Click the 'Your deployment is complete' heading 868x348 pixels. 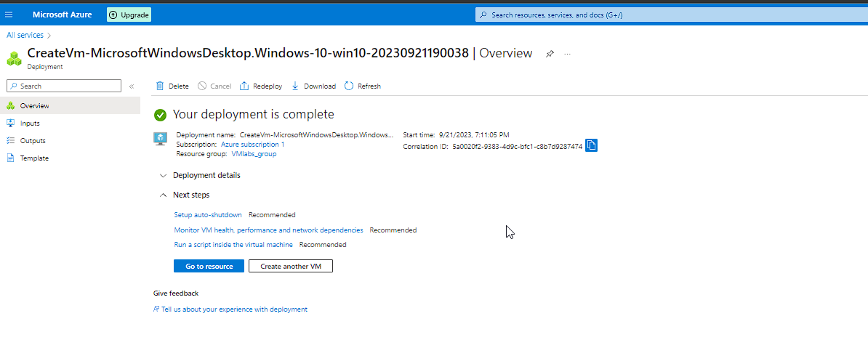tap(254, 115)
